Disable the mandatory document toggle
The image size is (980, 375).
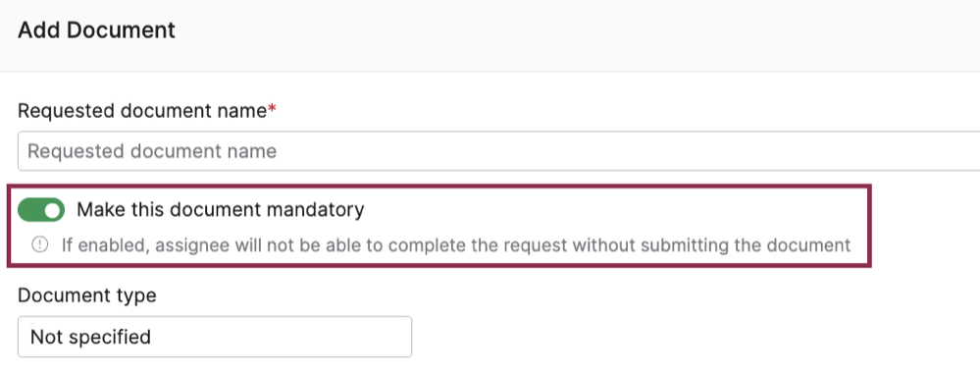click(x=41, y=210)
